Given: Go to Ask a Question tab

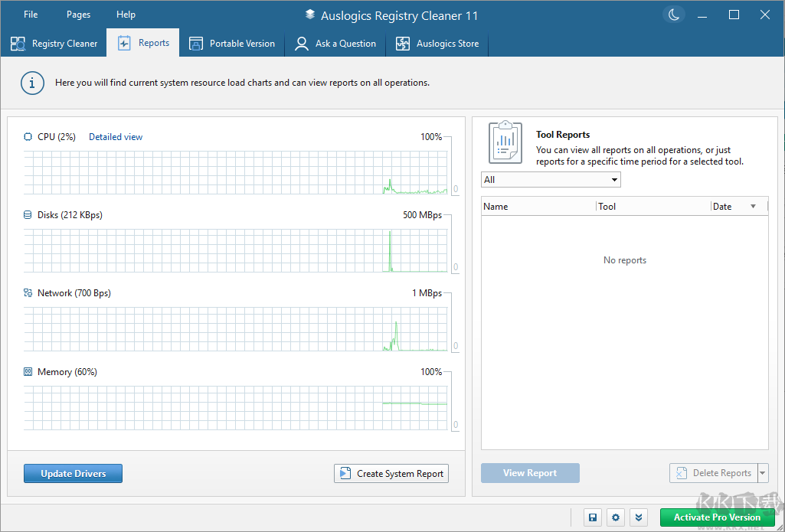Looking at the screenshot, I should pos(335,44).
